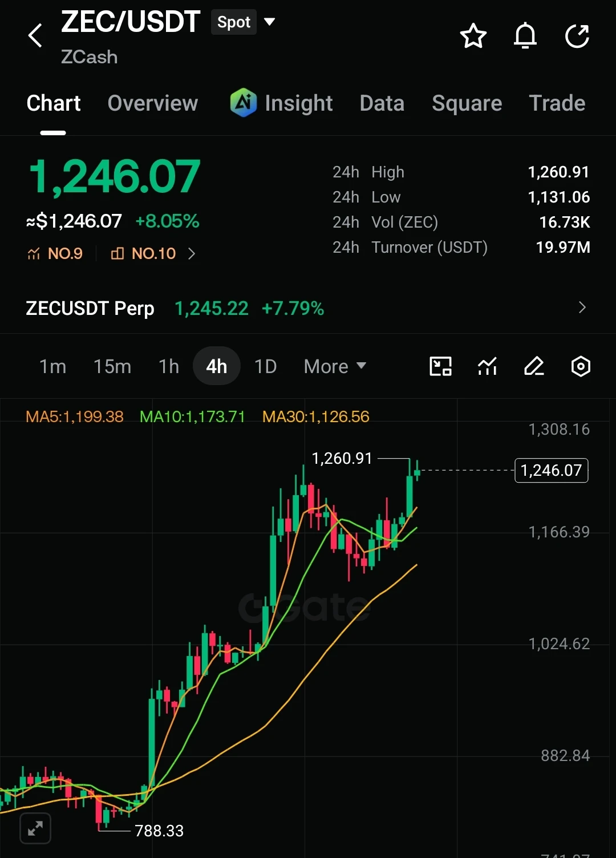
Task: Tap the ZCash coin name subtitle
Action: (89, 57)
